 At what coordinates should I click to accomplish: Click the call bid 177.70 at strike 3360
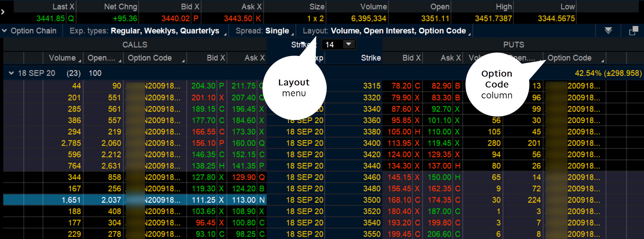click(203, 120)
